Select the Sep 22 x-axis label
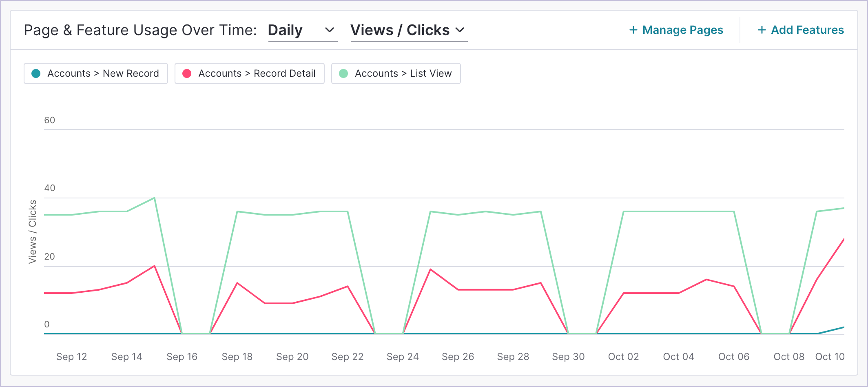The image size is (868, 387). coord(348,357)
